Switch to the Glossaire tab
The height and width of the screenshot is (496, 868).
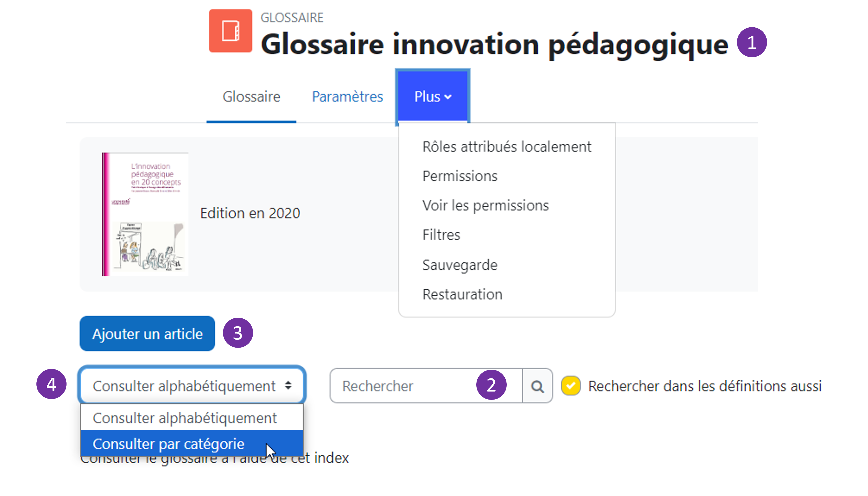click(251, 97)
